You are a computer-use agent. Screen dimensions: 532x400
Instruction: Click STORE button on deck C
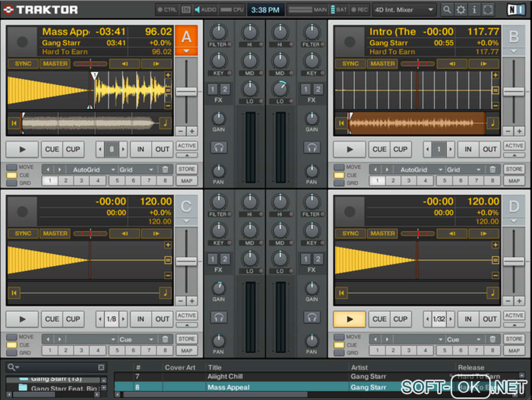187,339
